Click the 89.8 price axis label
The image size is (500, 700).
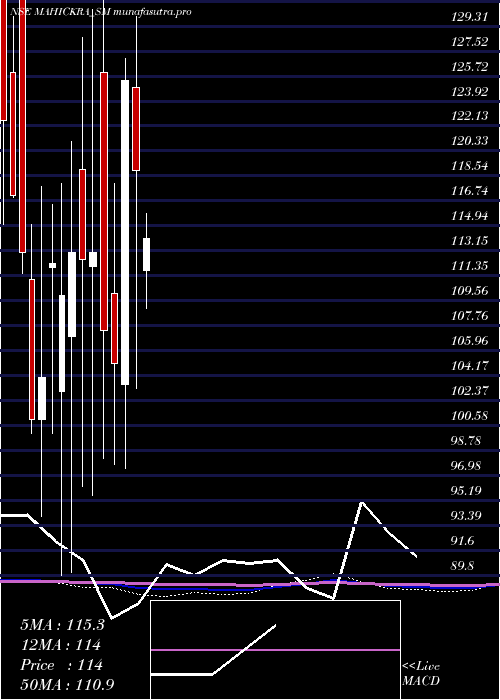(463, 566)
